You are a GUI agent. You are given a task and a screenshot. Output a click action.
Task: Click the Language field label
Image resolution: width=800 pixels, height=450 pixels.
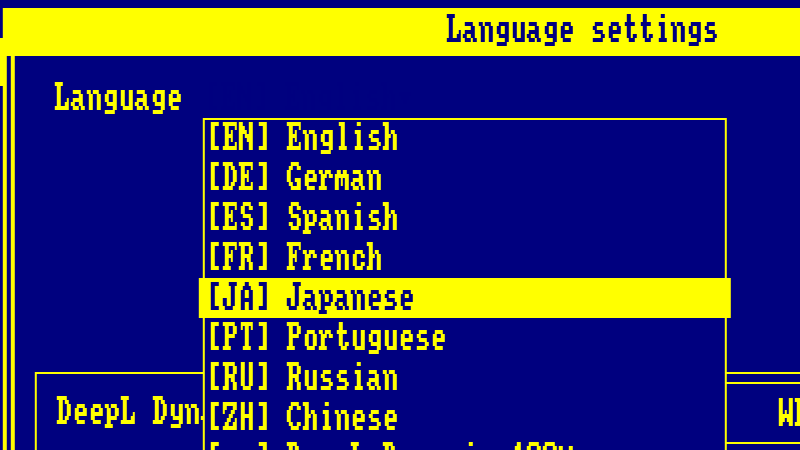(118, 98)
